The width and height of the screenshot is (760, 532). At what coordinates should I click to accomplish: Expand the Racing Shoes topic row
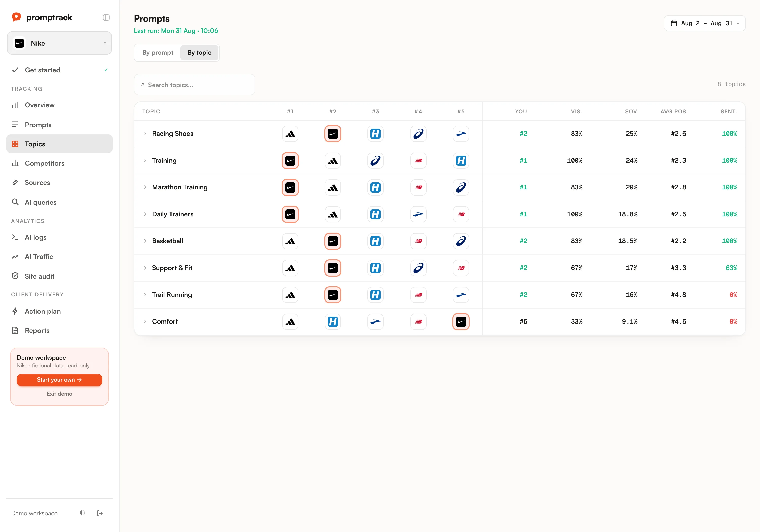[145, 134]
